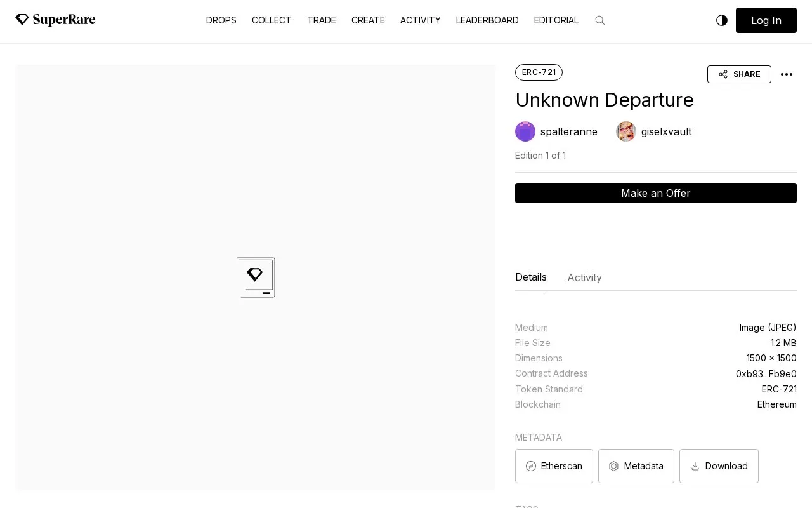Screen dimensions: 812x508
Task: Open spalteranne profile name link
Action: pyautogui.click(x=569, y=131)
